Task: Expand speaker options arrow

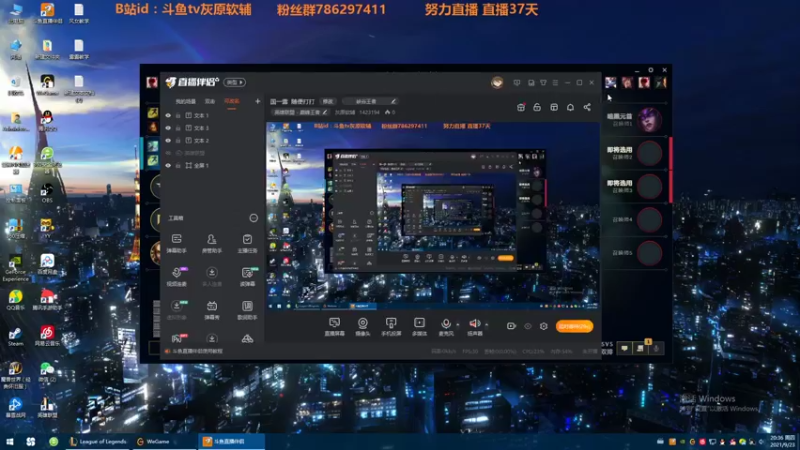Action: (x=486, y=324)
